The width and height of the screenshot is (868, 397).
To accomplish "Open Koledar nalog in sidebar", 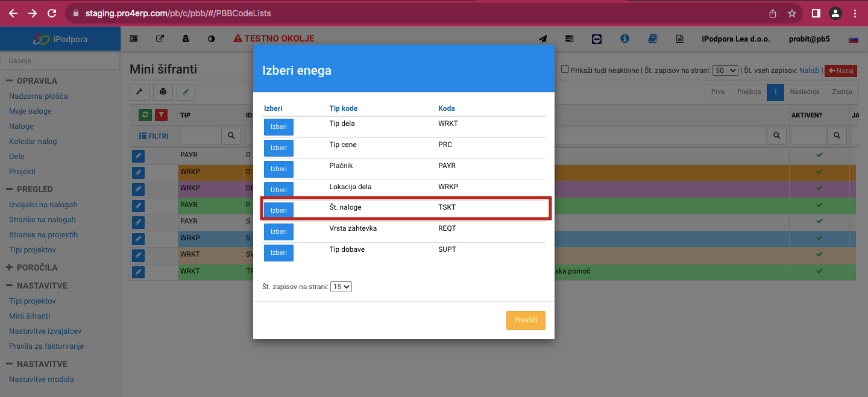I will 33,142.
